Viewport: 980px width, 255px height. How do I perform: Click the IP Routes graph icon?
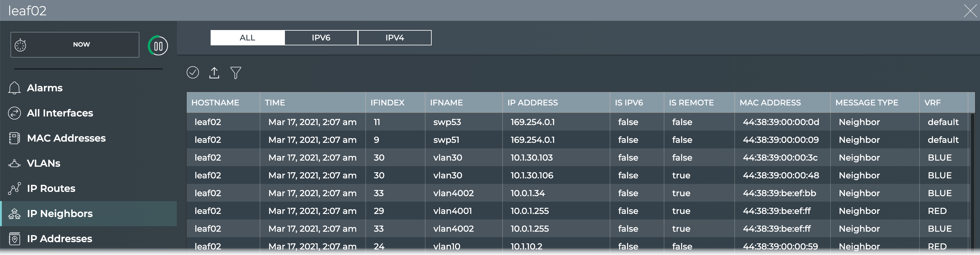(x=14, y=188)
